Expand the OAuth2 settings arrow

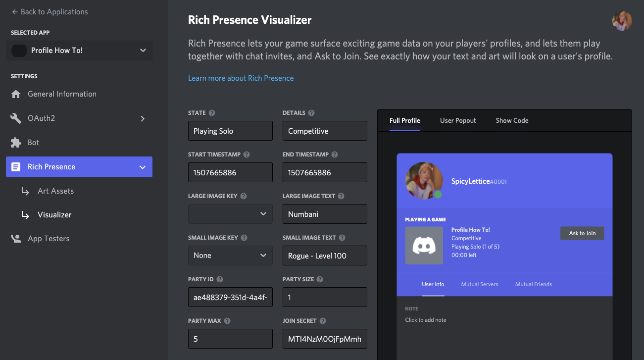pyautogui.click(x=143, y=119)
